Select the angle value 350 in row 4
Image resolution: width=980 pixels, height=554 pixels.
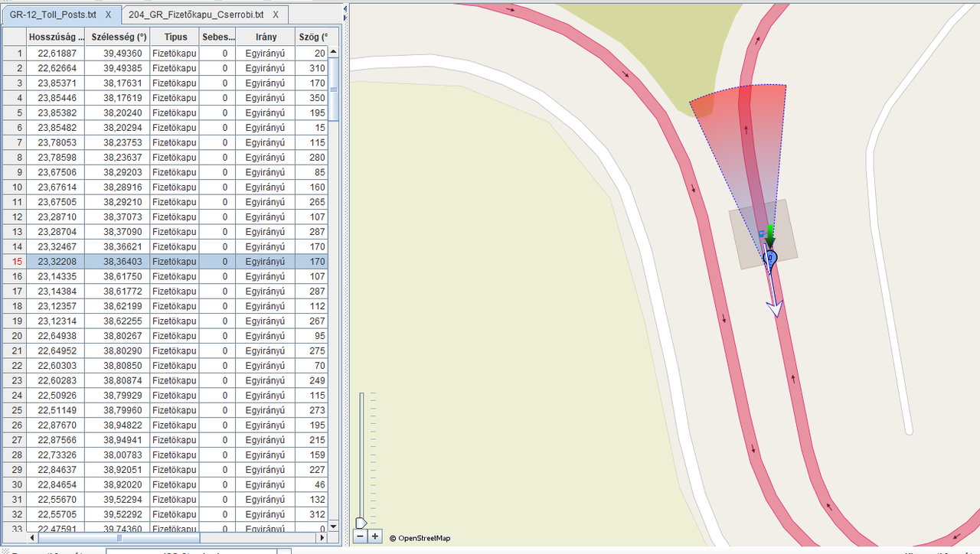coord(312,98)
